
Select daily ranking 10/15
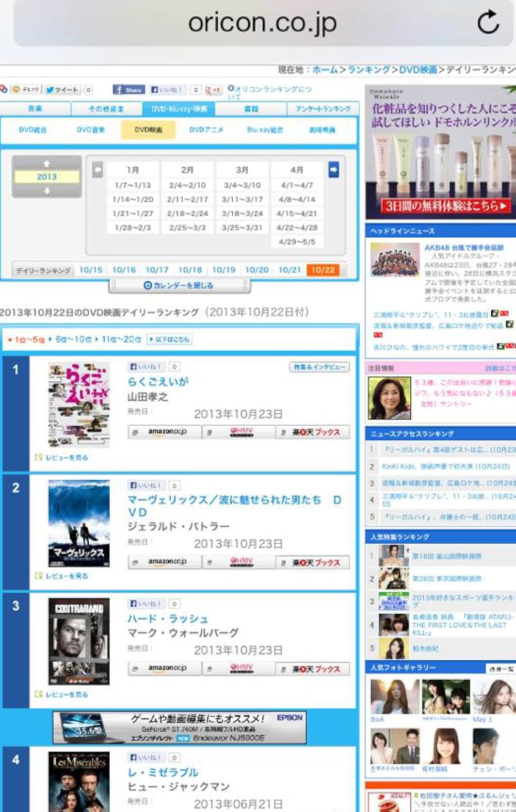(91, 270)
